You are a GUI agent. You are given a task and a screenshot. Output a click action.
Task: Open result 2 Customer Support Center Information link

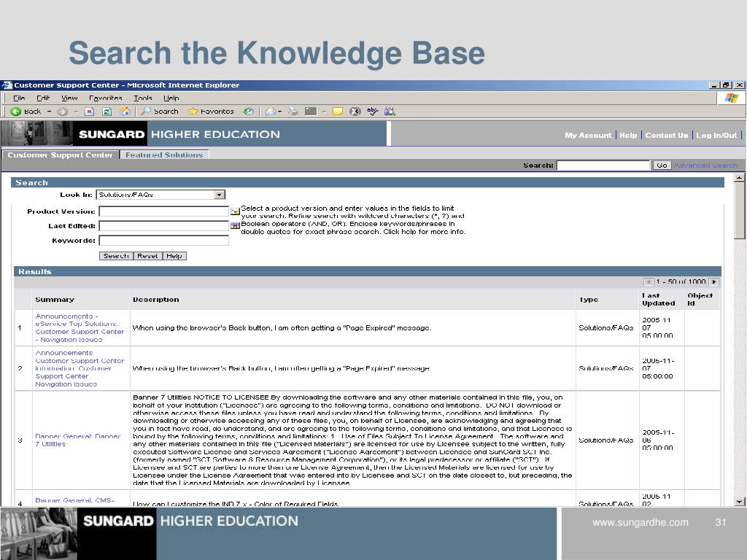tap(80, 368)
